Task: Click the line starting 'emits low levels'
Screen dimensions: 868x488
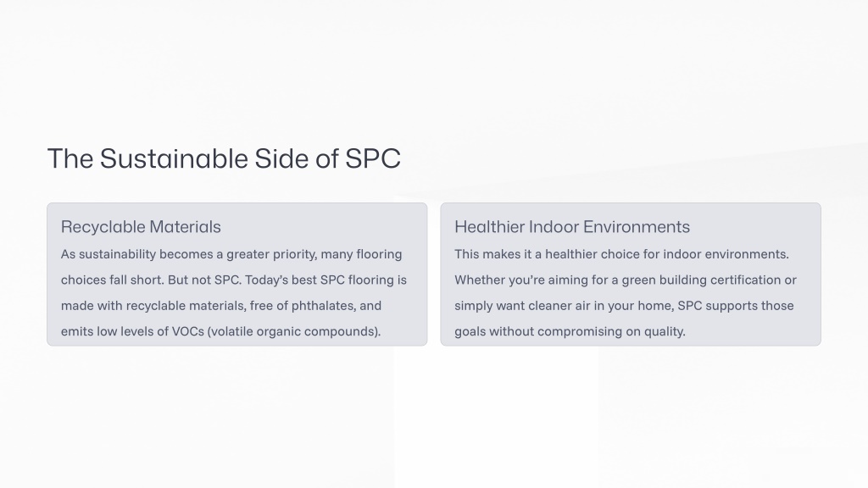Action: [221, 331]
